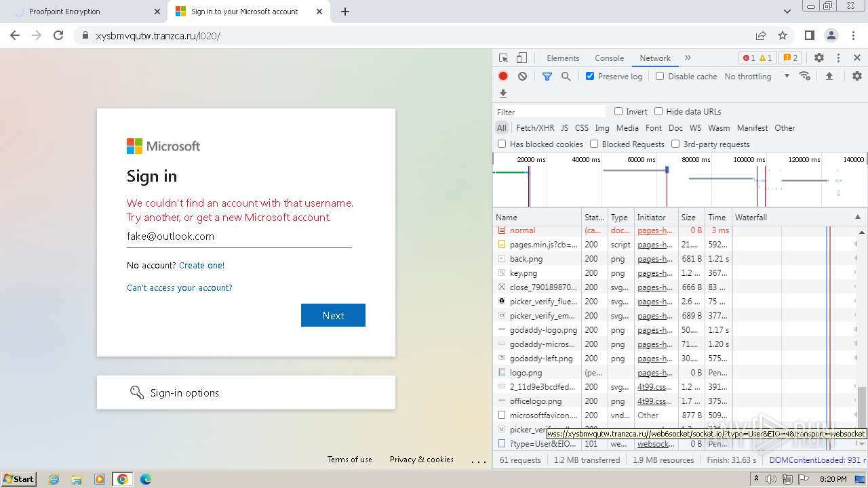Open Can't access your account link
Screen dimensions: 868x488
click(x=180, y=287)
